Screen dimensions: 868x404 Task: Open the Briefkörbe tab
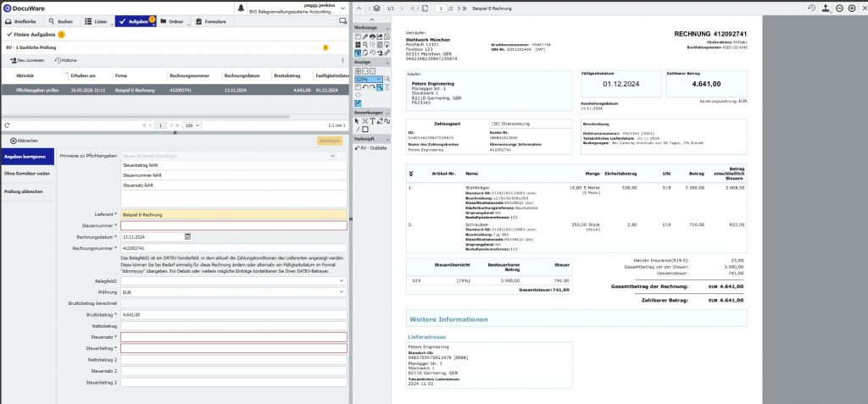[22, 21]
